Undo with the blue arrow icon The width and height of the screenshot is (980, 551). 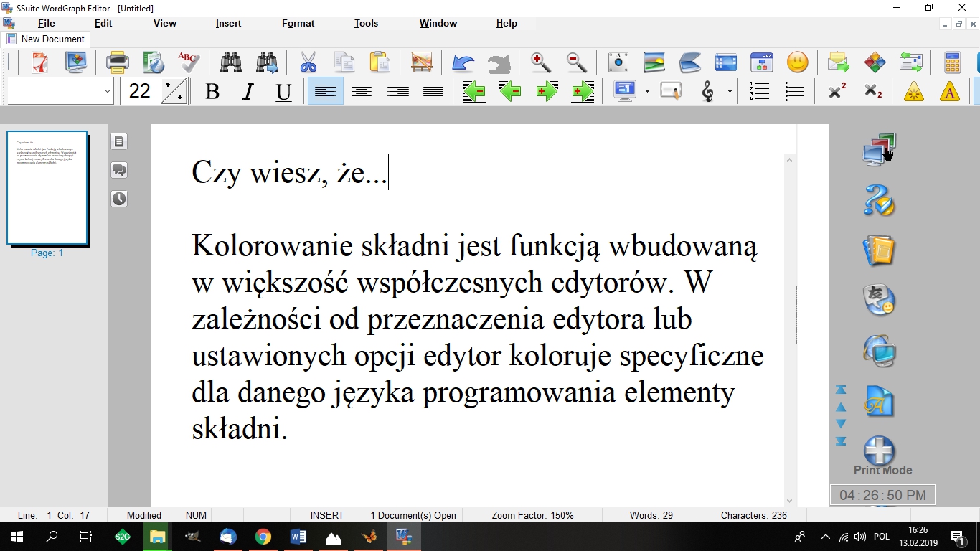[x=463, y=62]
